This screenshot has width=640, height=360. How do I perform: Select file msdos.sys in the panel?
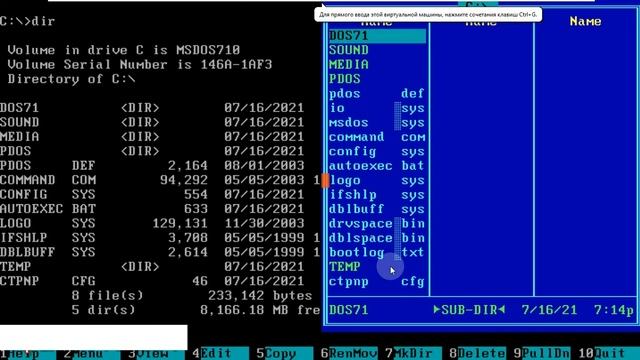point(377,122)
